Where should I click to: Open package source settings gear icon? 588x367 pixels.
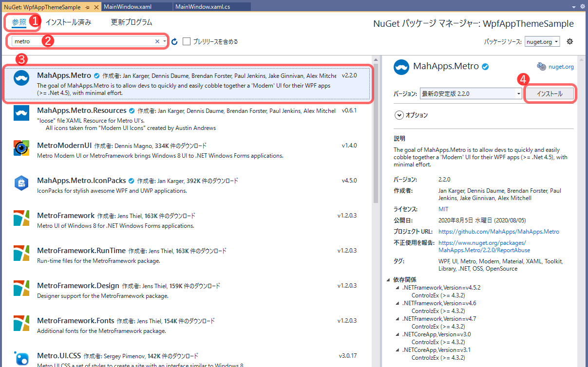click(569, 41)
